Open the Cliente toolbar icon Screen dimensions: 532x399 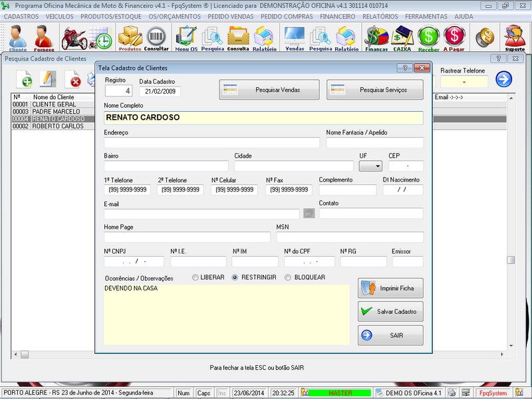tap(18, 37)
